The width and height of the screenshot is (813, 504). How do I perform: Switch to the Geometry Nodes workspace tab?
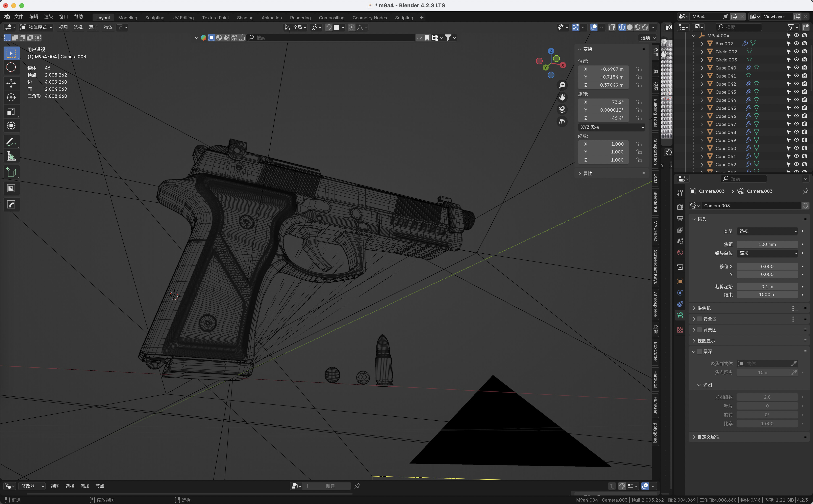370,18
